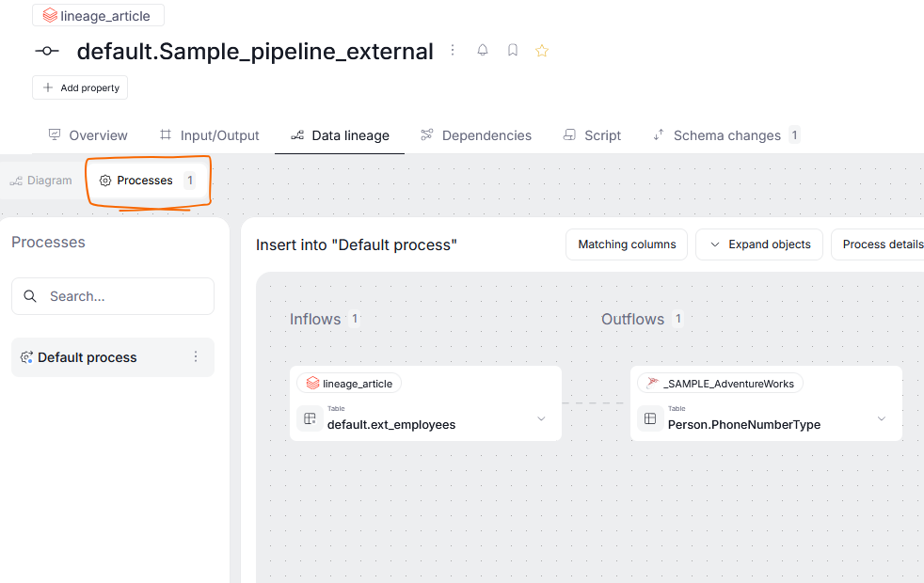Open the Expand objects dropdown

click(x=759, y=244)
